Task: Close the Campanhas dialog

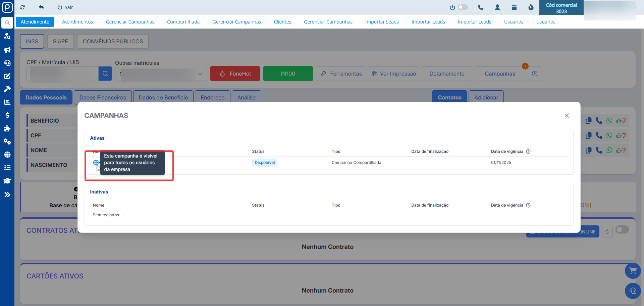Action: coord(567,116)
